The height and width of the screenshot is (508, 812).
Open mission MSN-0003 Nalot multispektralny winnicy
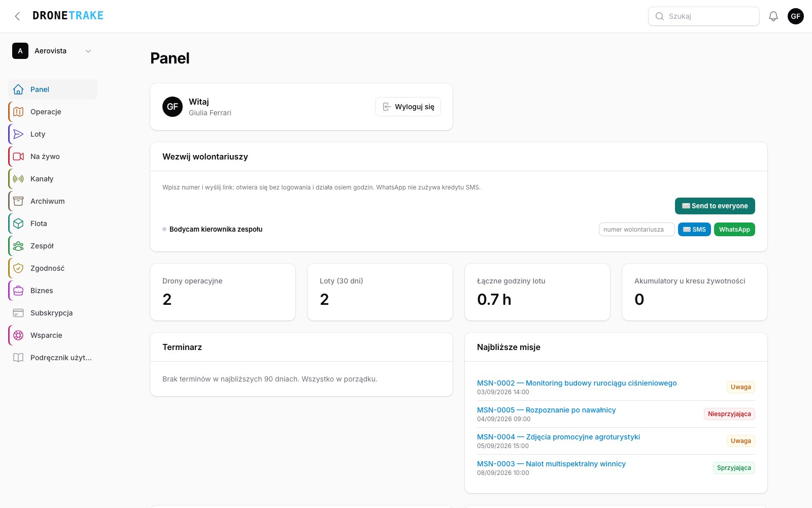(551, 464)
